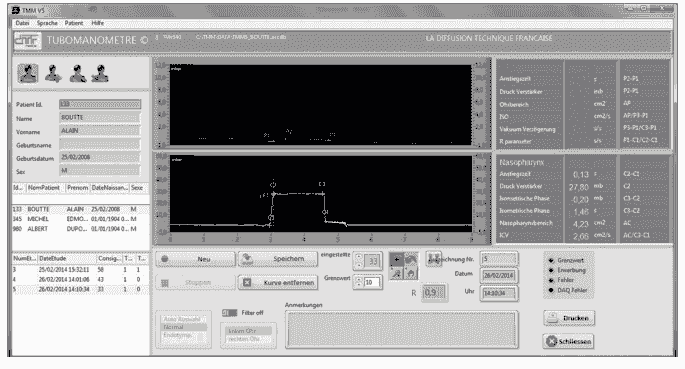Click the Name field showing BOUTTE

[x=100, y=117]
